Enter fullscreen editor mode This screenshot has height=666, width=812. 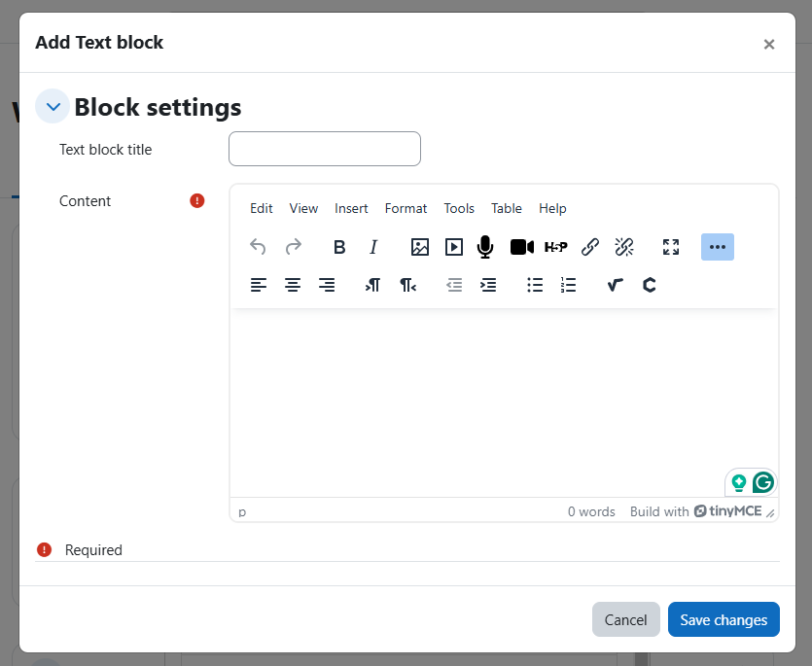tap(671, 247)
